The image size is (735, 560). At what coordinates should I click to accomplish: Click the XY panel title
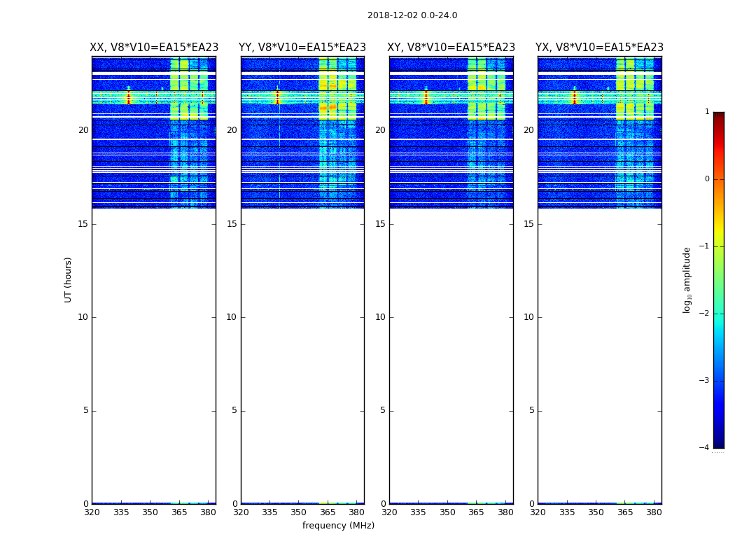(x=451, y=48)
